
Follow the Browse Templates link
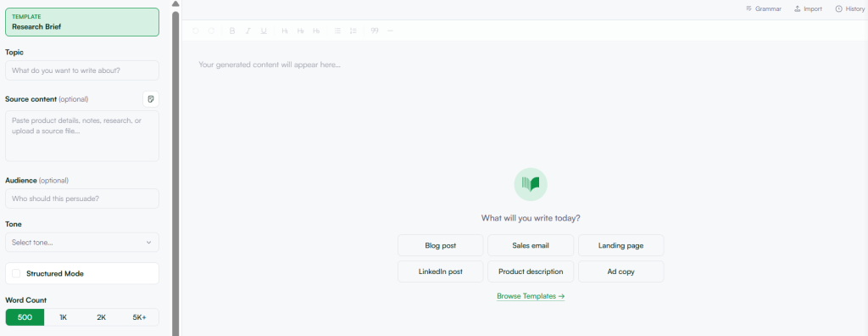(x=531, y=296)
